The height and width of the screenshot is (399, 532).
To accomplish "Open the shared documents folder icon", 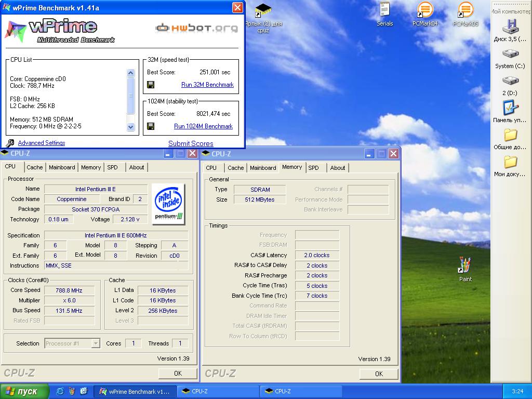I will 510,135.
